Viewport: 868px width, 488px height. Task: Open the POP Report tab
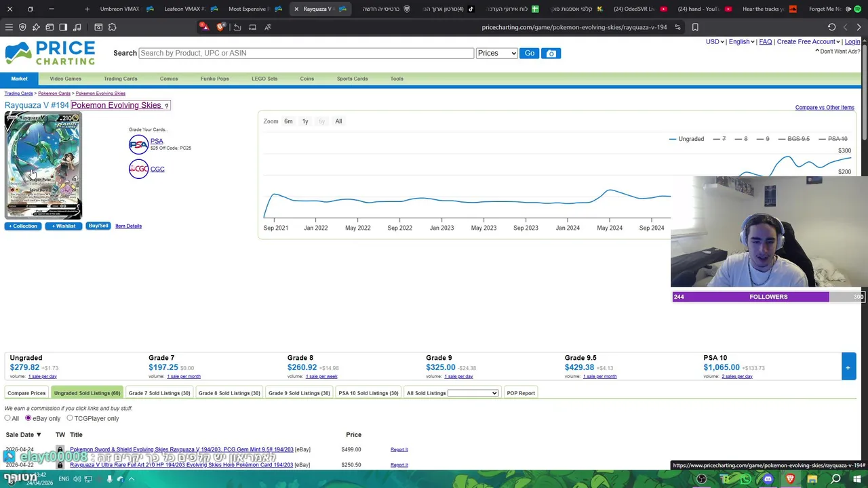[521, 393]
